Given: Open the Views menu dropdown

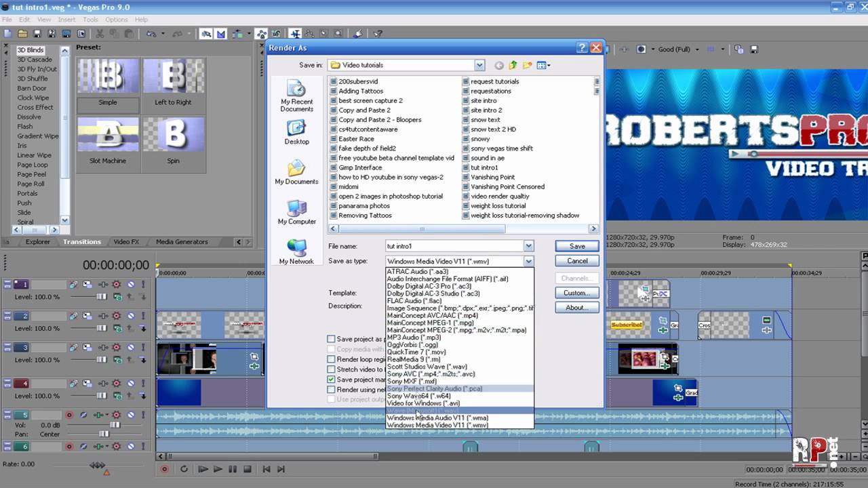Looking at the screenshot, I should click(x=544, y=65).
